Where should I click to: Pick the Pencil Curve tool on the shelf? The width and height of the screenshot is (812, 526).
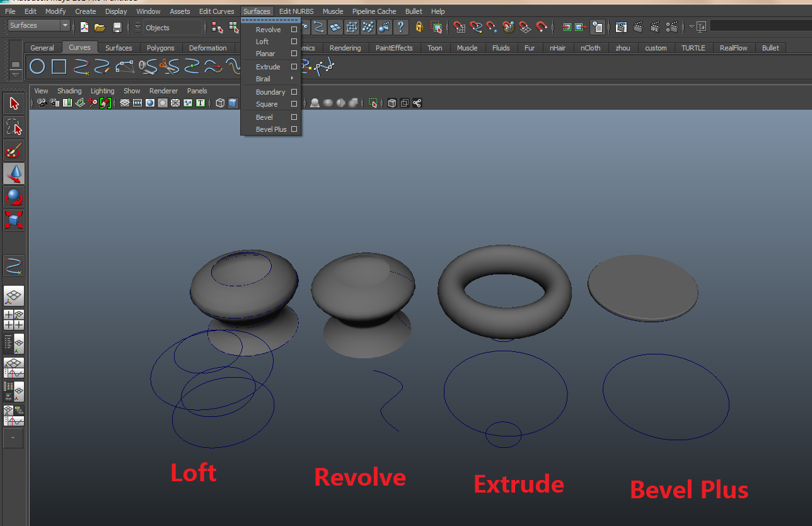pos(102,66)
